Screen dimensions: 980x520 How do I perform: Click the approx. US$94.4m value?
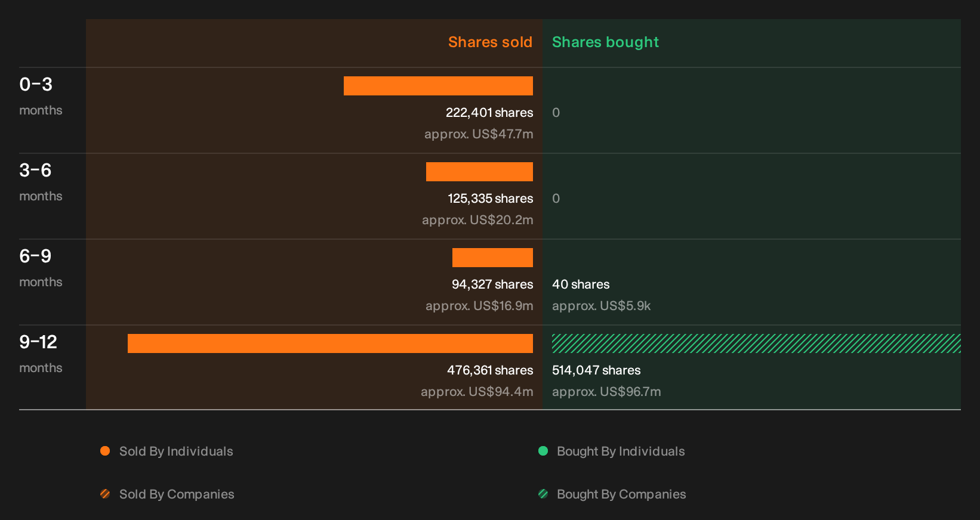point(477,392)
